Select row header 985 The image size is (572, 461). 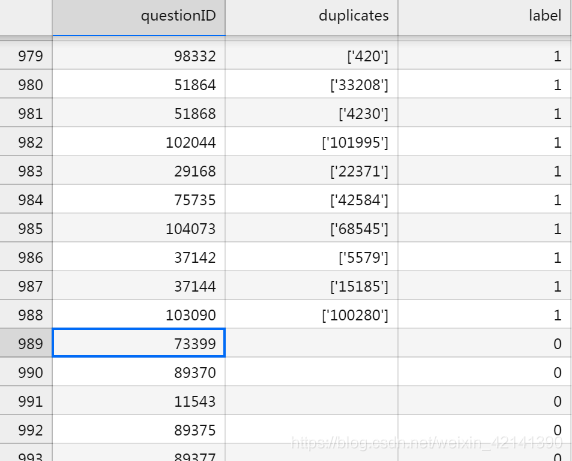click(26, 228)
